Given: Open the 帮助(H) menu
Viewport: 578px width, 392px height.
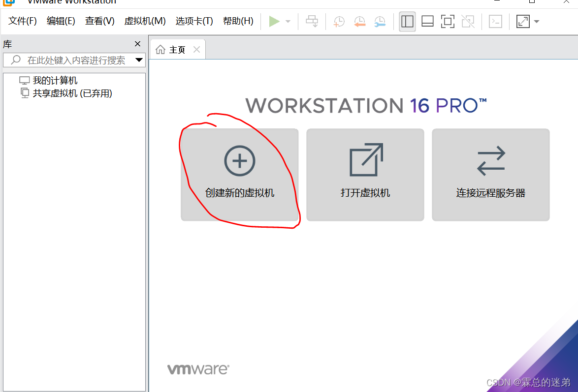Looking at the screenshot, I should point(238,21).
